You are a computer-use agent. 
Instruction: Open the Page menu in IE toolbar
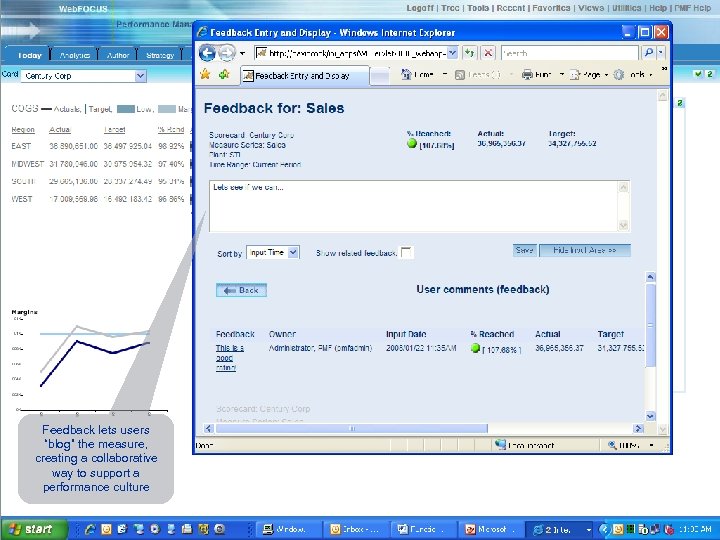coord(589,75)
